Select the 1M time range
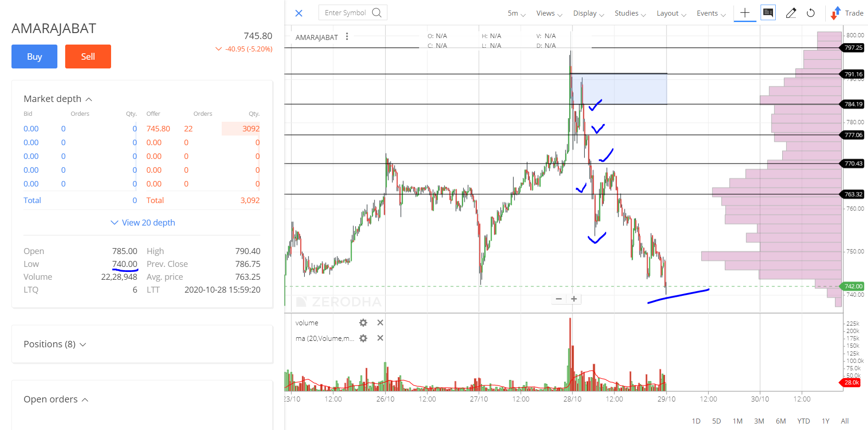 [738, 421]
